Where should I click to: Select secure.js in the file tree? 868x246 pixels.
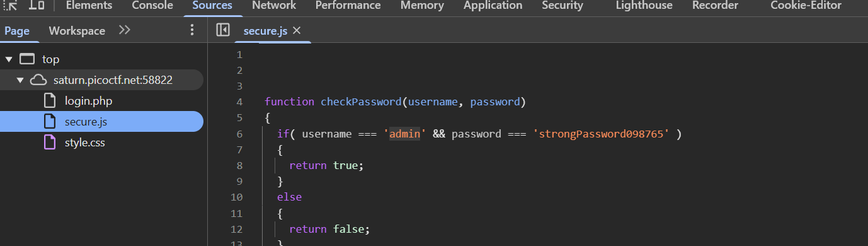(101, 121)
